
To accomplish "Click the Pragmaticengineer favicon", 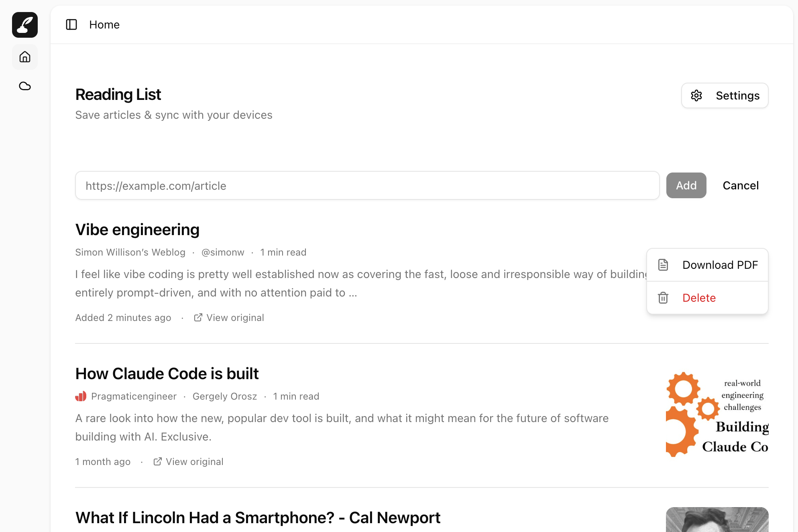I will pyautogui.click(x=81, y=396).
